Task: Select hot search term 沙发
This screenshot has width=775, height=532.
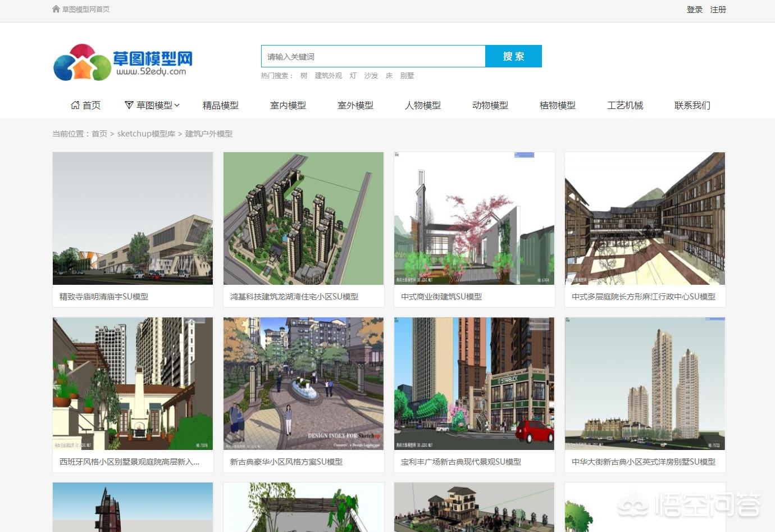Action: pyautogui.click(x=371, y=76)
